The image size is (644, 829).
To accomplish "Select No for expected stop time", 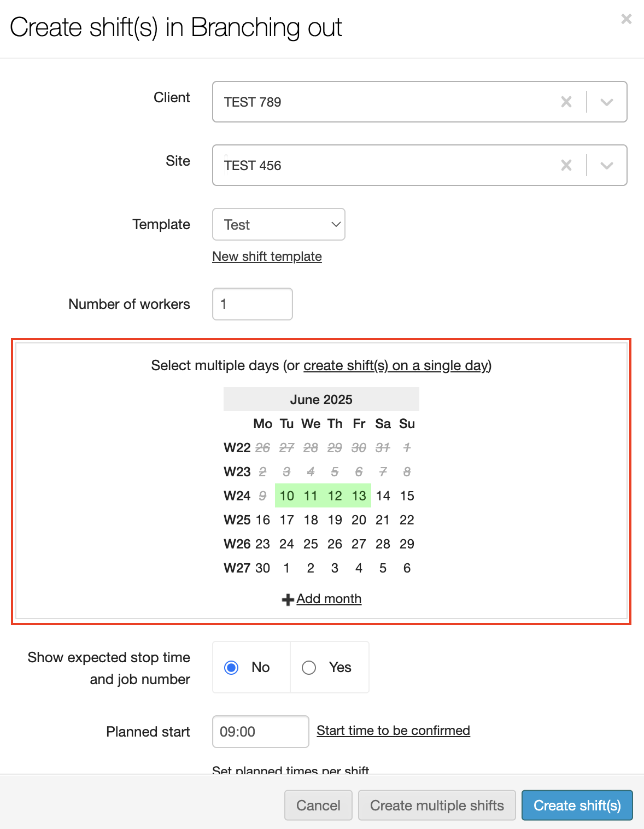I will point(232,668).
